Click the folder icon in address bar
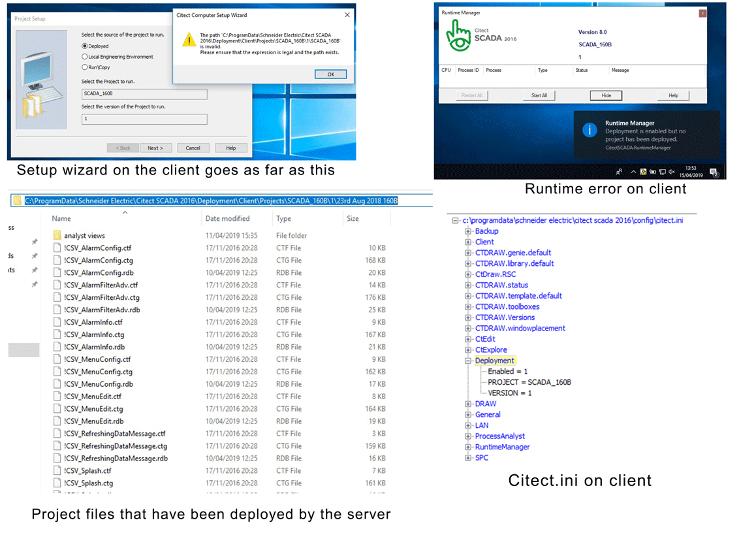This screenshot has width=756, height=535. [18, 201]
